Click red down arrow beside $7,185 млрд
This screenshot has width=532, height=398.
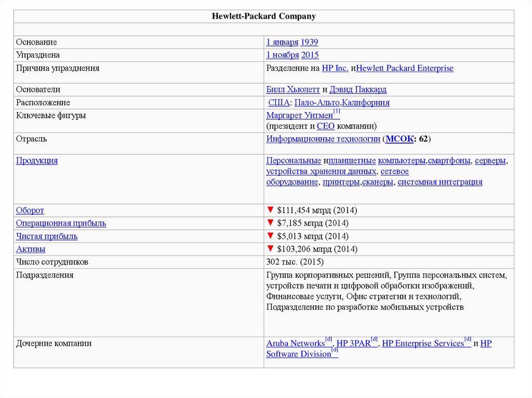[270, 223]
